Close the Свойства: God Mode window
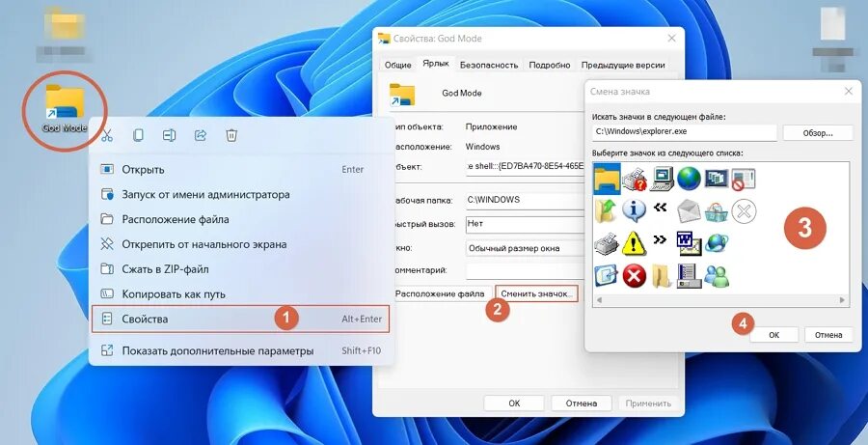The image size is (868, 445). pyautogui.click(x=671, y=39)
